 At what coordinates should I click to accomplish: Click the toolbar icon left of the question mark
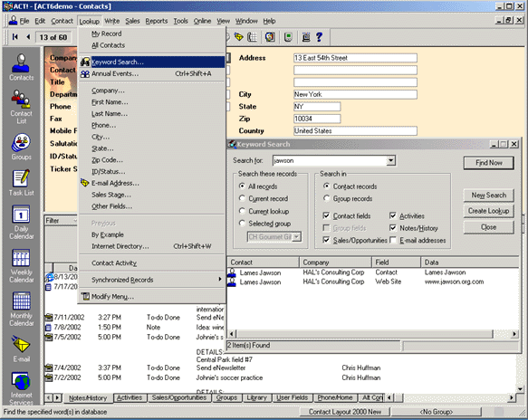(x=306, y=37)
